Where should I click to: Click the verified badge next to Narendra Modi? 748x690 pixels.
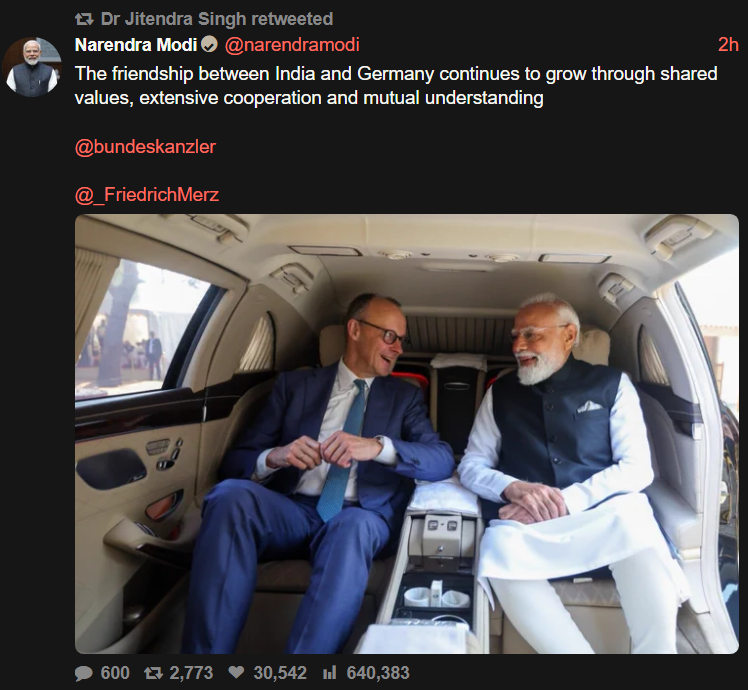point(209,45)
